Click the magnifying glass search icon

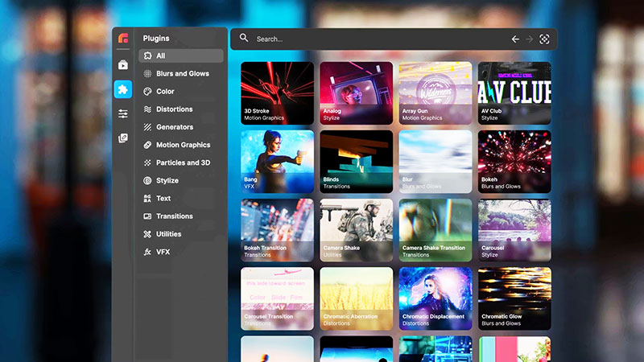244,39
